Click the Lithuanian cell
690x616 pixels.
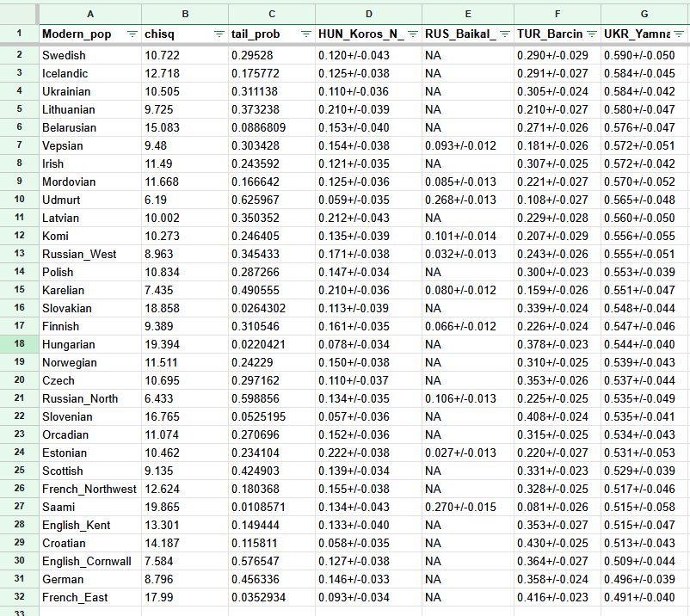(x=90, y=109)
